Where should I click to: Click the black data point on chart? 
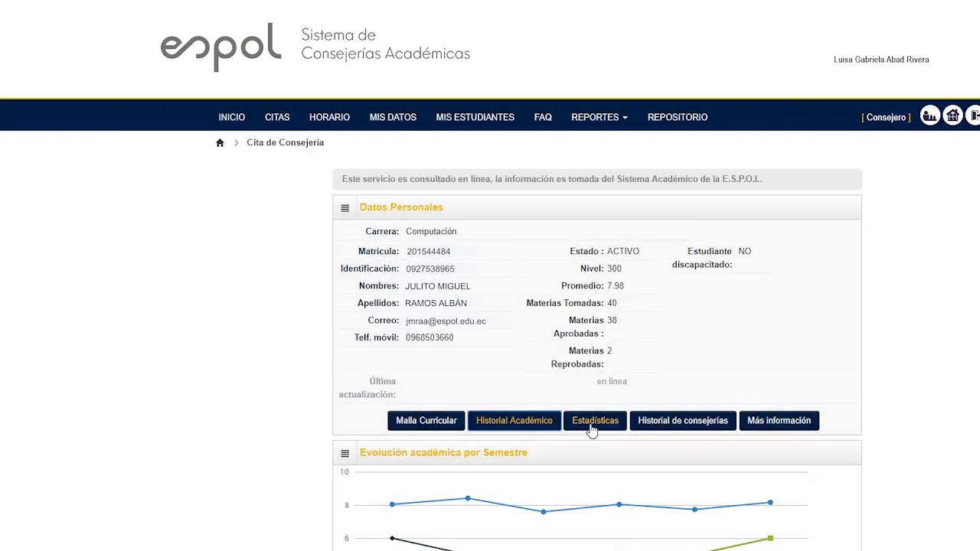(392, 538)
